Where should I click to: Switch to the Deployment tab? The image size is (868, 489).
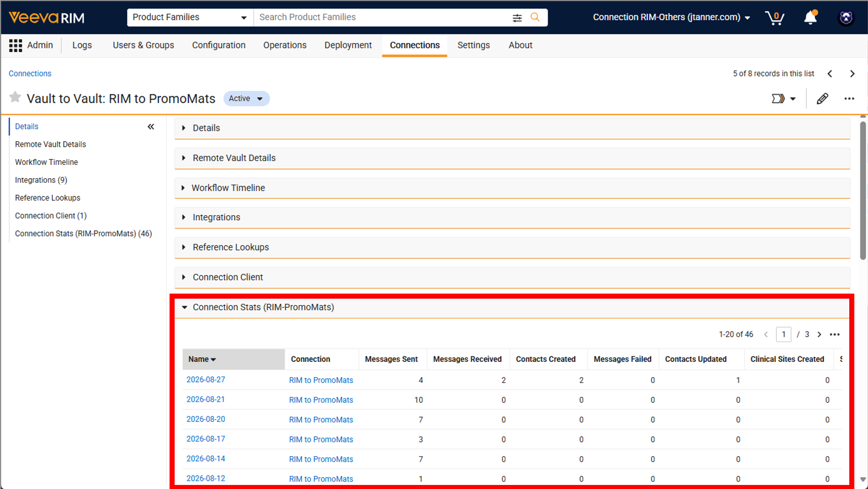tap(348, 45)
